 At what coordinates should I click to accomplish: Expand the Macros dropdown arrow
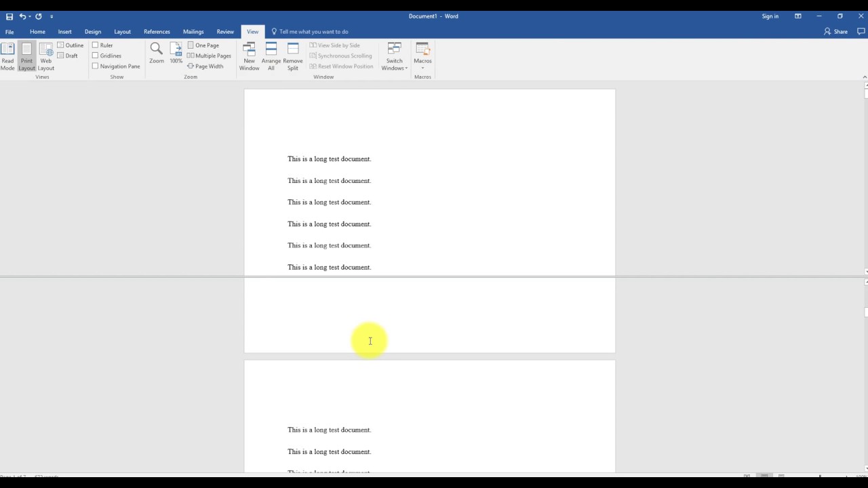point(422,68)
